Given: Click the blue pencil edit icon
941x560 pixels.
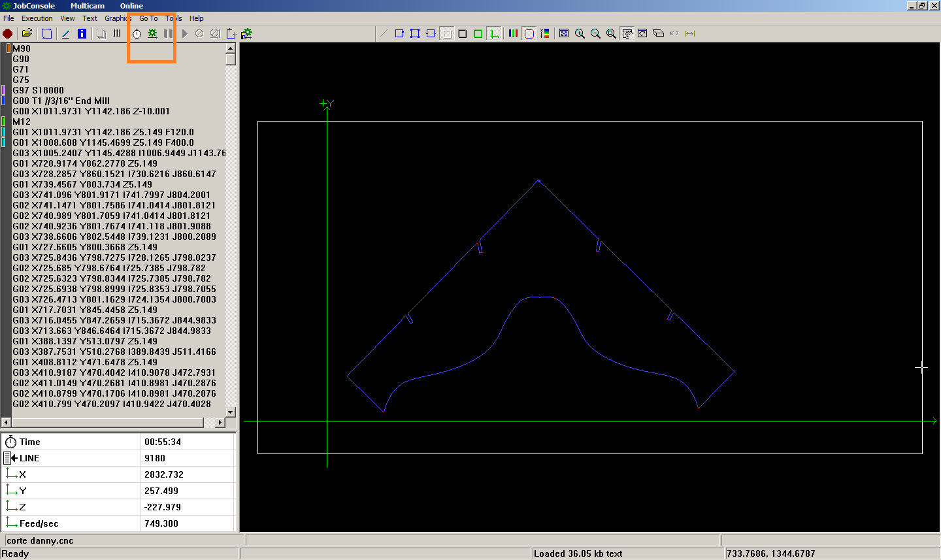Looking at the screenshot, I should 66,33.
